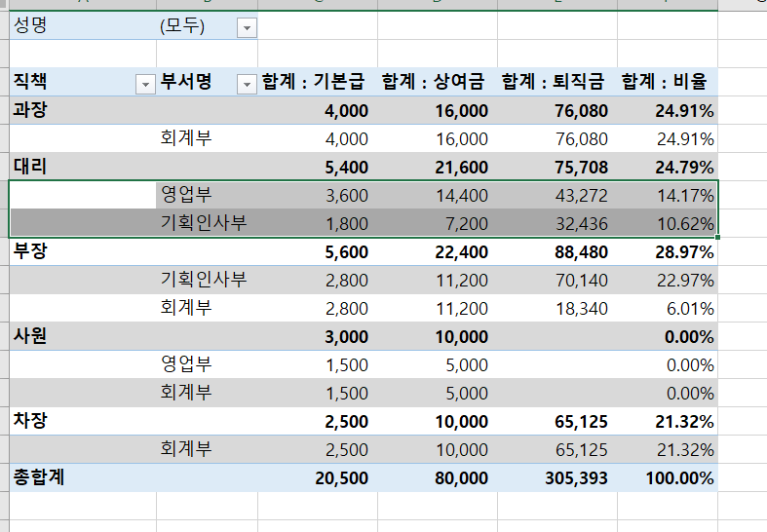Select 기획인사부 cell in the 대리 group

(x=204, y=223)
